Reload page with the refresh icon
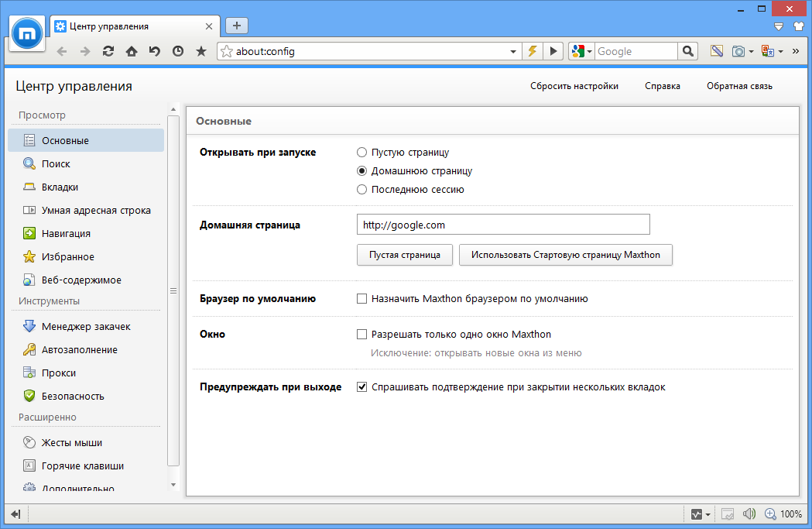 (x=108, y=52)
